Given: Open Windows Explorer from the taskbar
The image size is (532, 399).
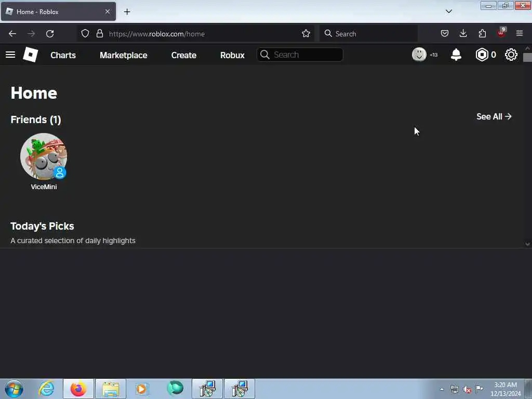Looking at the screenshot, I should coord(111,389).
